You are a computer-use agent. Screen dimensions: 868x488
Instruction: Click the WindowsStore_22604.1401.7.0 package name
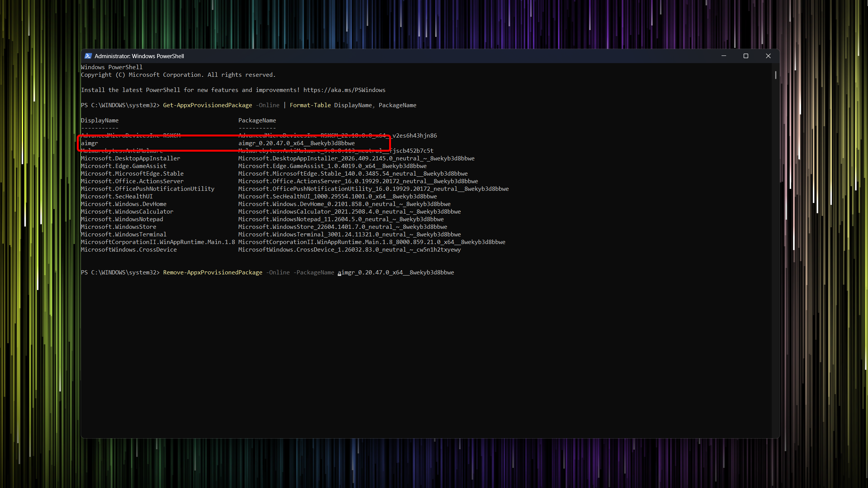pos(343,227)
